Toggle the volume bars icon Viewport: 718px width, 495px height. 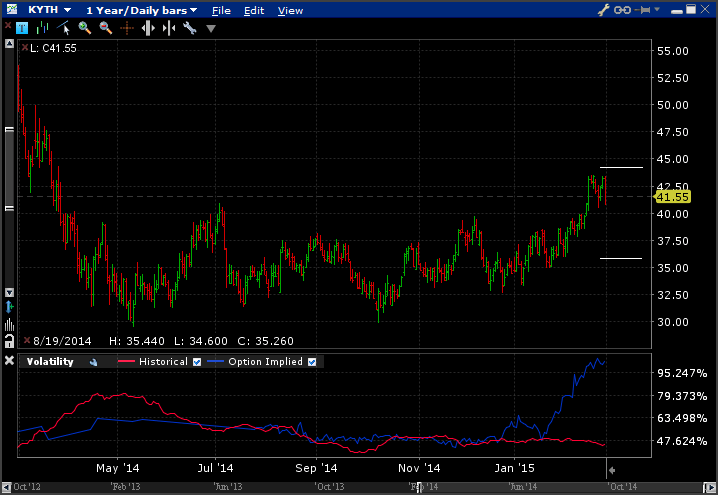pos(9,325)
